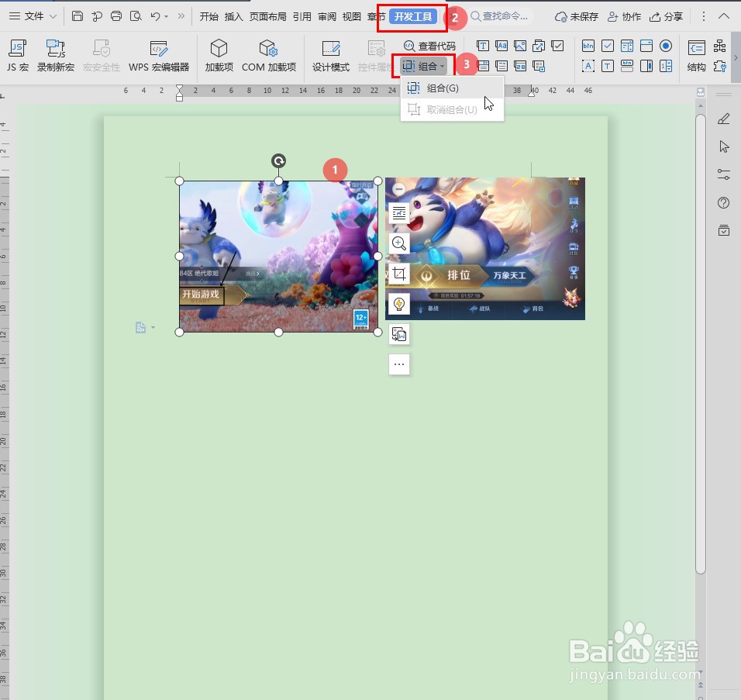The width and height of the screenshot is (741, 700).
Task: Insert label (A) control
Action: tap(588, 66)
